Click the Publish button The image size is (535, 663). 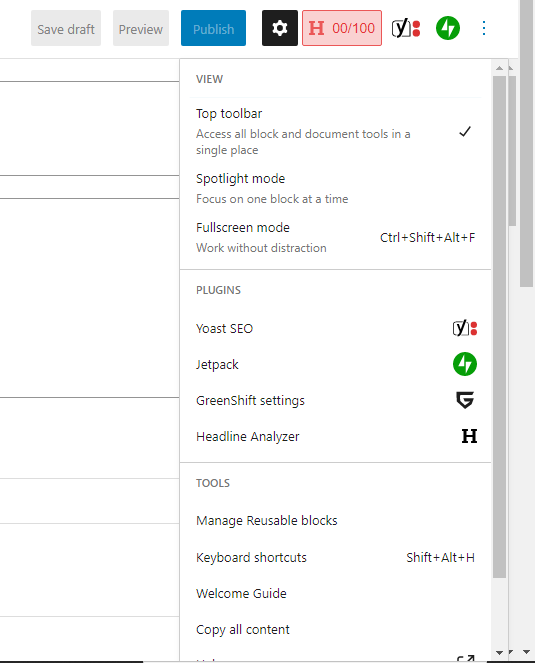point(213,28)
